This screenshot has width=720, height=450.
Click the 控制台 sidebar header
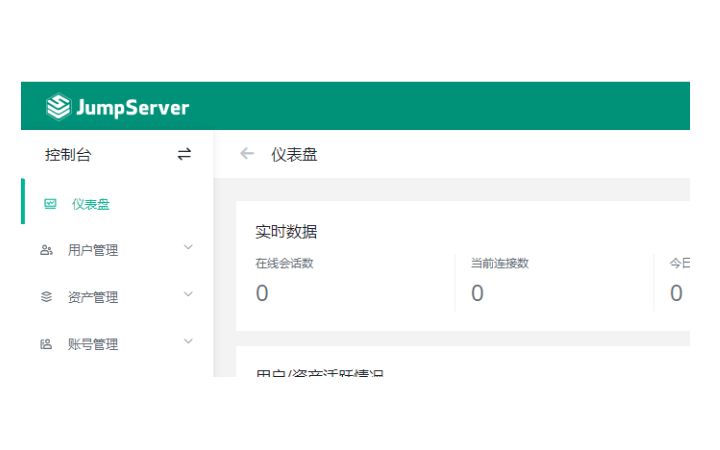tap(68, 155)
